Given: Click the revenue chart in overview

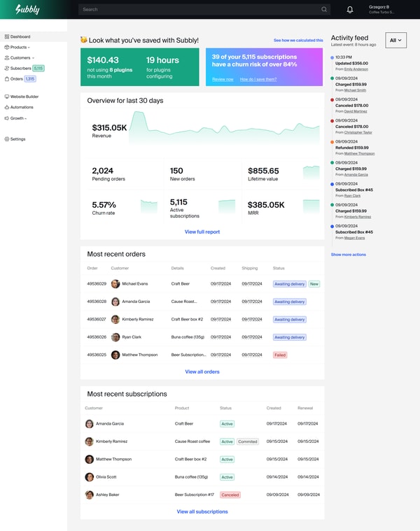Looking at the screenshot, I should pyautogui.click(x=224, y=128).
